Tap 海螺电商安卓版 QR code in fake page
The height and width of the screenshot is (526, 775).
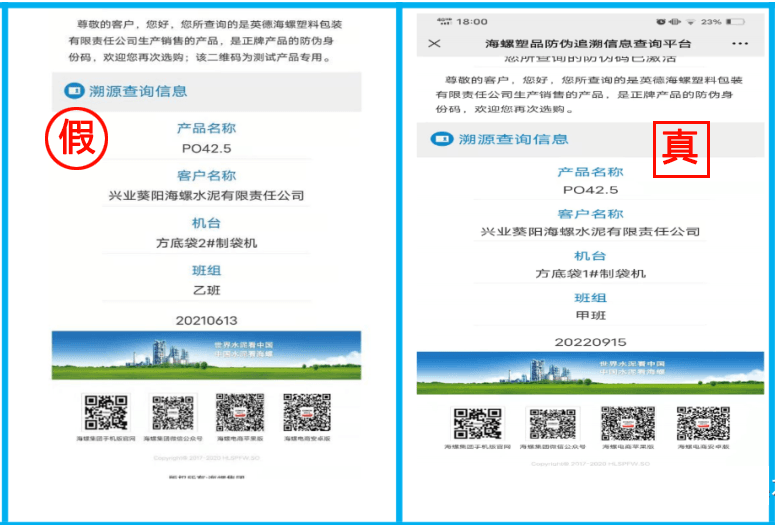point(306,412)
